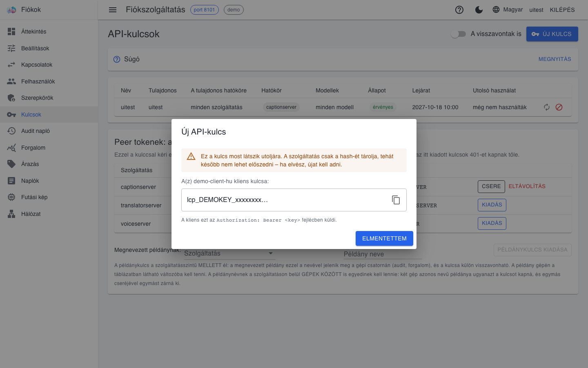588x368 pixels.
Task: Open the Szolgáltatás dropdown
Action: point(229,254)
